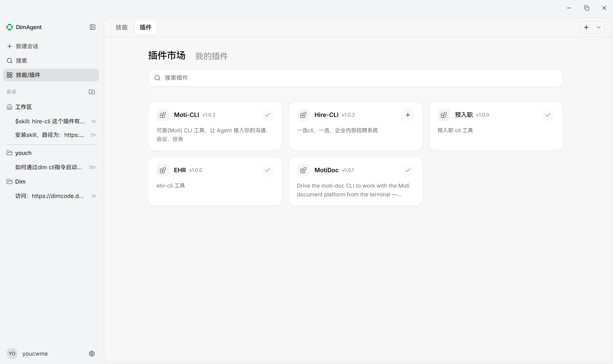
Task: Open the dropdown arrow beside the plus button
Action: (x=599, y=27)
